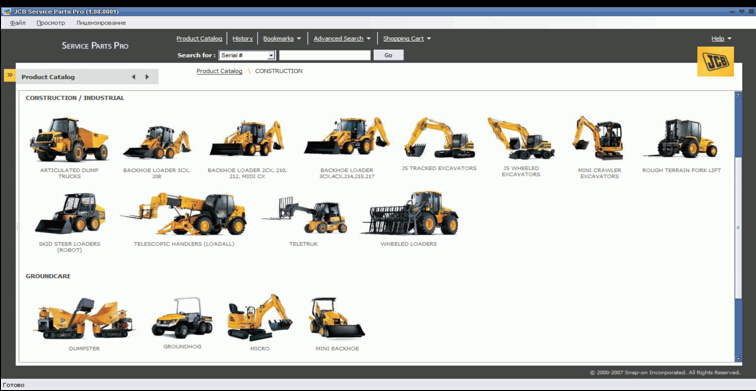Open the Articulated Dump Trucks category image
Screen dimensions: 756x391
(x=68, y=139)
